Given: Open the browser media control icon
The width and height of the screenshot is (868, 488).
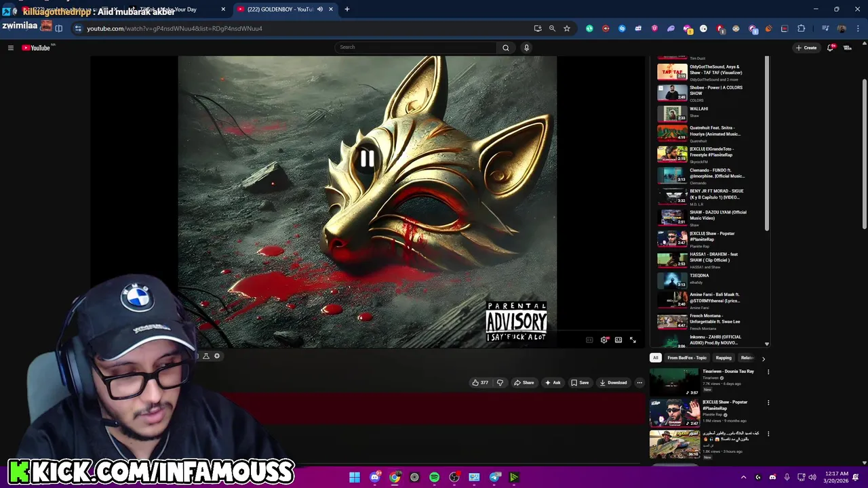Looking at the screenshot, I should coord(825,28).
